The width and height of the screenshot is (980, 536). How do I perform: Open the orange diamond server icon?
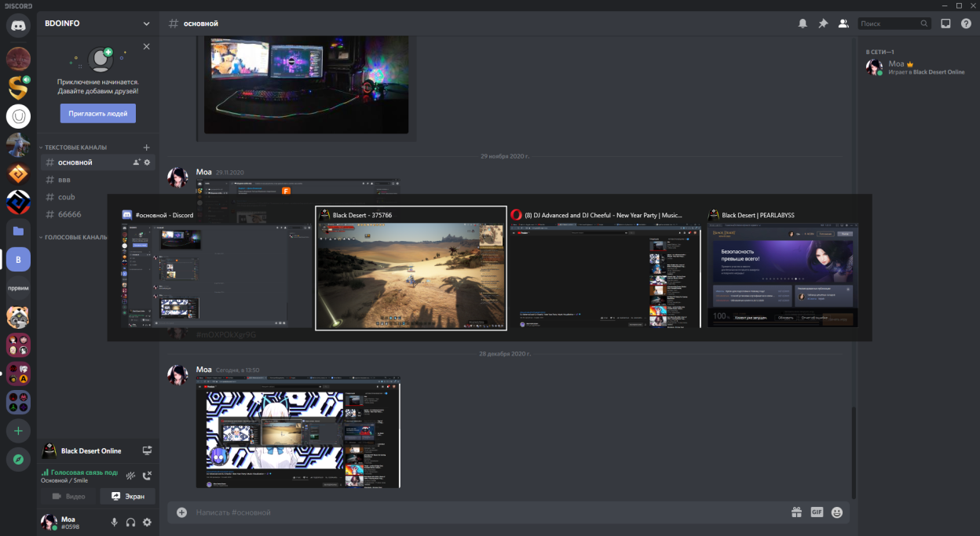18,173
